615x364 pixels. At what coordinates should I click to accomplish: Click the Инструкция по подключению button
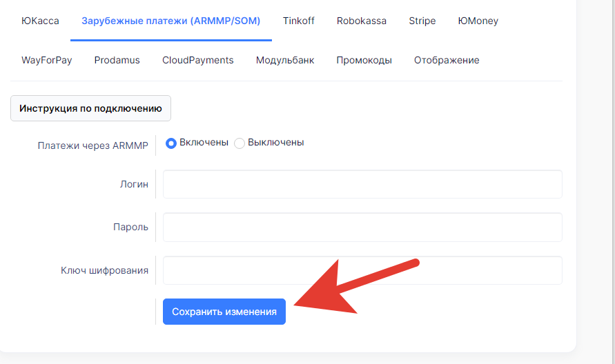tap(90, 108)
